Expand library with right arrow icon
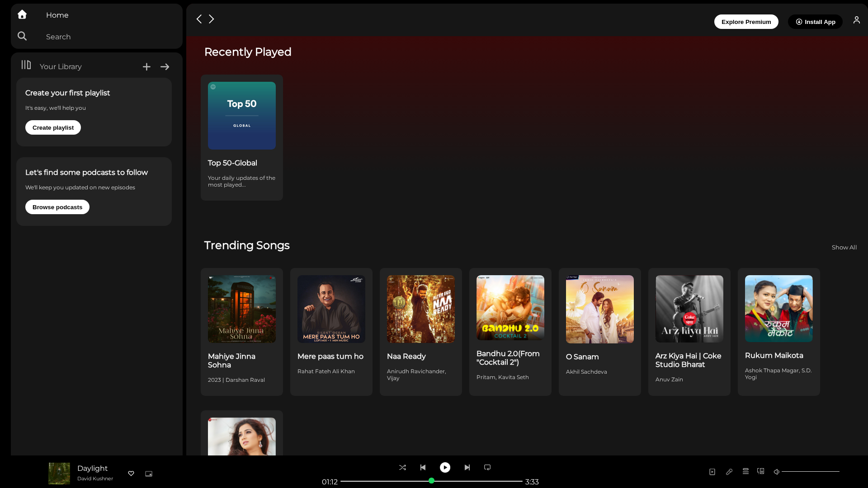Screen dimensions: 868x488 pyautogui.click(x=165, y=67)
